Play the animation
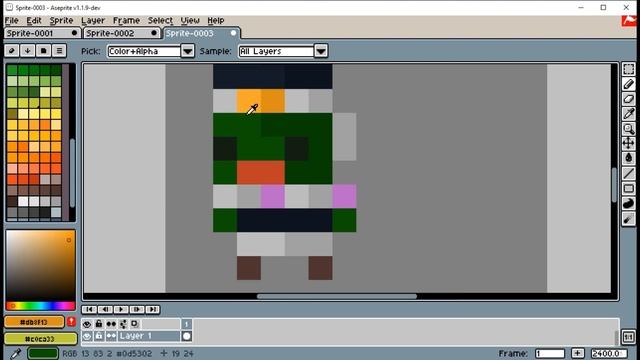640x360 pixels. click(x=121, y=309)
